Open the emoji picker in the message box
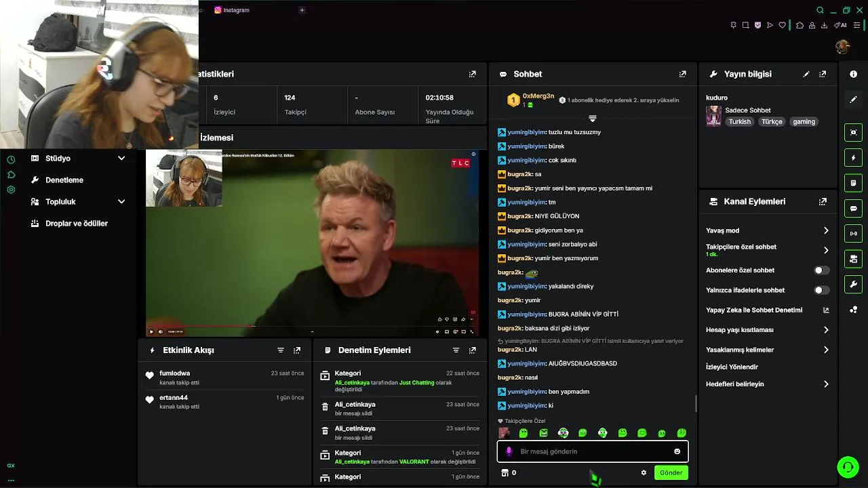The image size is (868, 488). [677, 451]
